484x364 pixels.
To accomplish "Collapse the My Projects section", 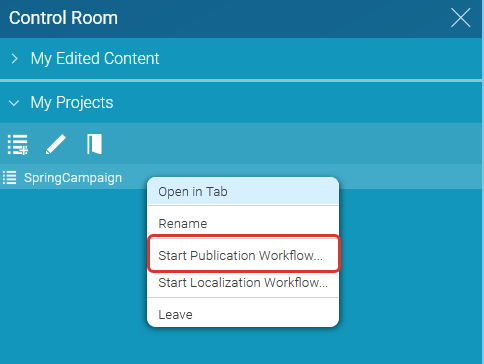I will point(14,103).
